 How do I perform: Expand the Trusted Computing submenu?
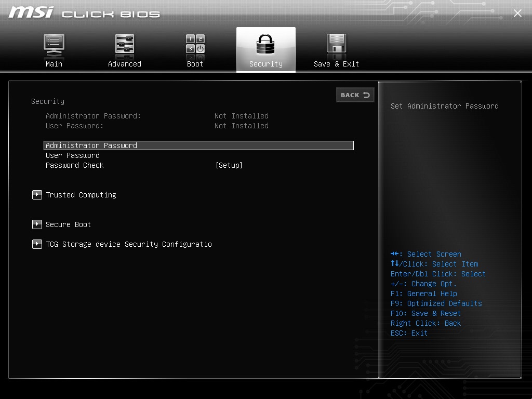(81, 195)
